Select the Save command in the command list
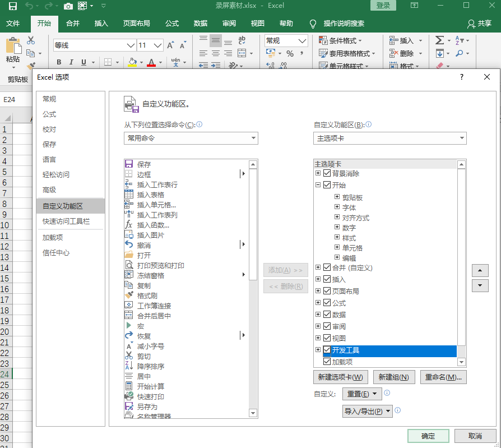Image resolution: width=501 pixels, height=448 pixels. (186, 164)
